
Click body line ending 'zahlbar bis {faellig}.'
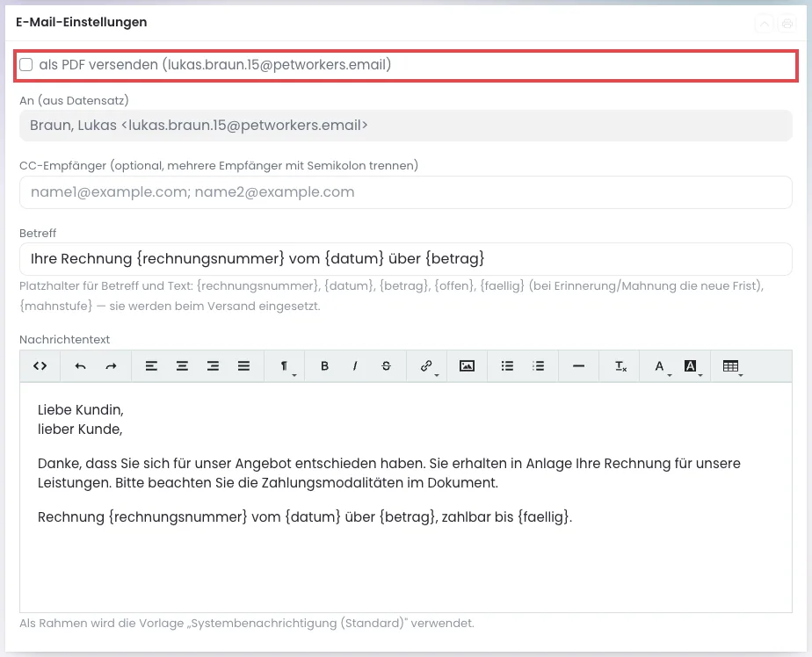coord(305,517)
